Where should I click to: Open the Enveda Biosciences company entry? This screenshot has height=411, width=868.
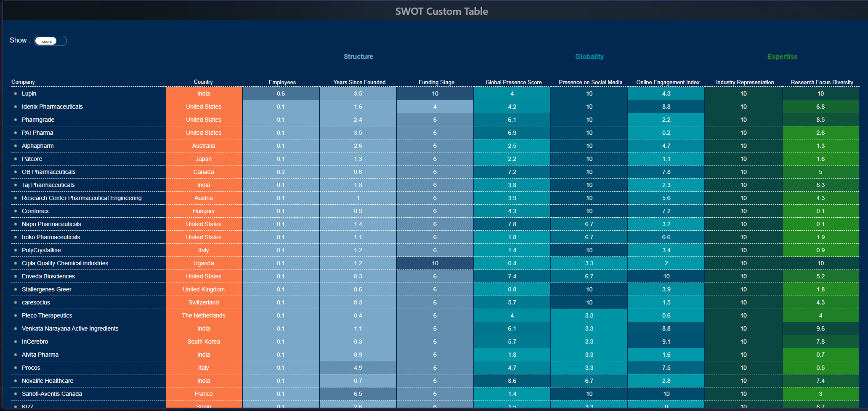tap(48, 276)
